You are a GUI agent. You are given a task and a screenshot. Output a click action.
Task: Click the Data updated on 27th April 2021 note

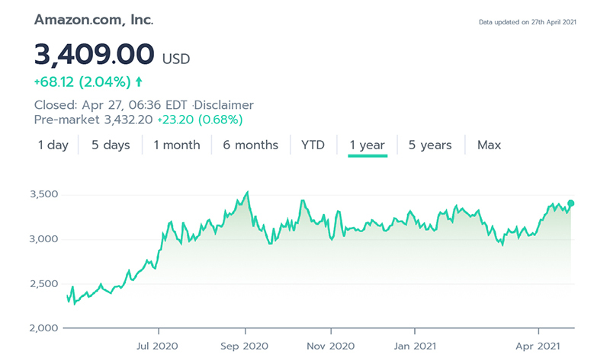pos(527,22)
